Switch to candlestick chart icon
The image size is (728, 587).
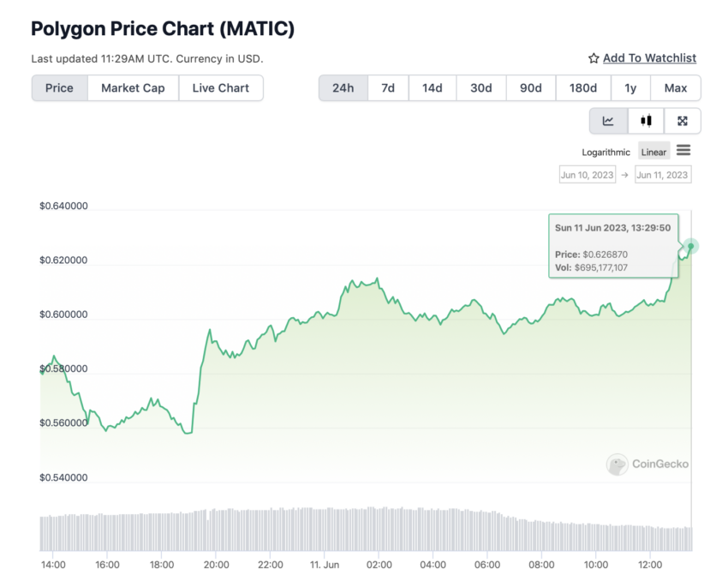coord(646,121)
